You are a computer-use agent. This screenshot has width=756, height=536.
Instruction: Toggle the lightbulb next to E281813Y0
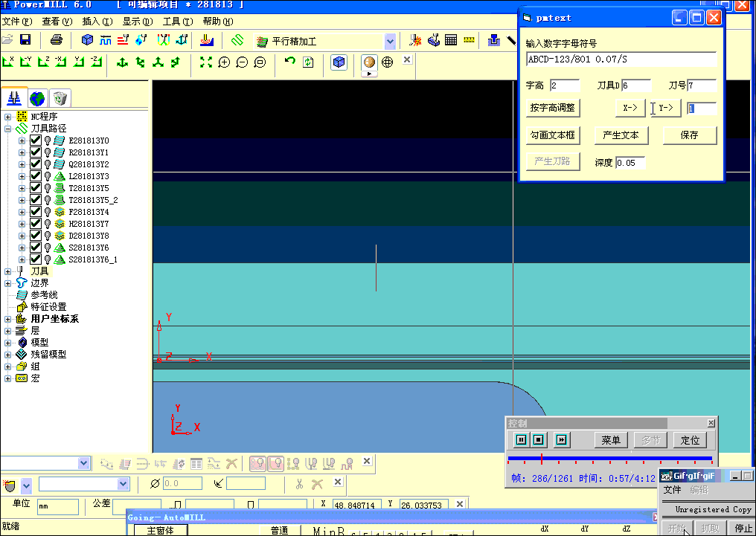(x=48, y=141)
